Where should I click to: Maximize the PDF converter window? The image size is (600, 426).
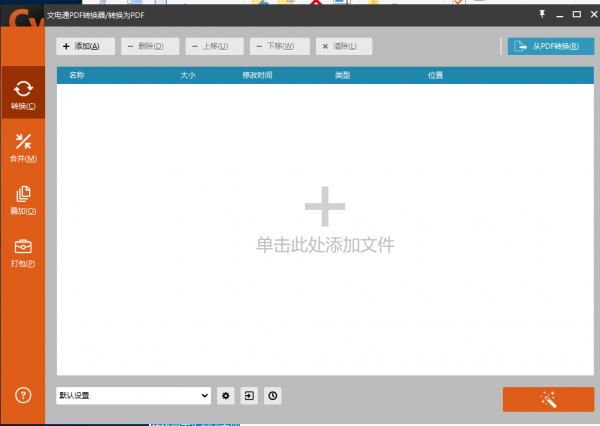pyautogui.click(x=577, y=14)
